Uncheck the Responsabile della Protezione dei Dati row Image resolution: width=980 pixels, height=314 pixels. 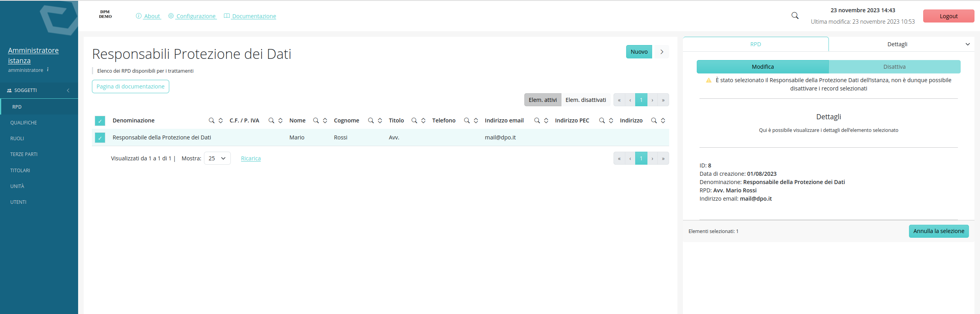(100, 138)
